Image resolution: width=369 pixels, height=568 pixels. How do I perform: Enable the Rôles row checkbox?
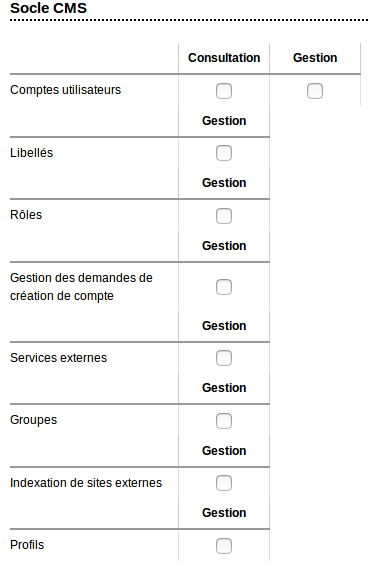(224, 216)
